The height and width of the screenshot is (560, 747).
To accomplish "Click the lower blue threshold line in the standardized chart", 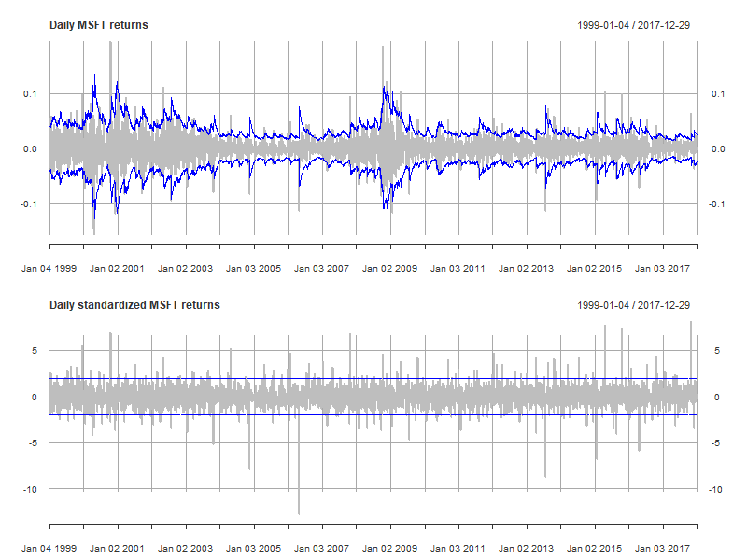I will (x=373, y=414).
